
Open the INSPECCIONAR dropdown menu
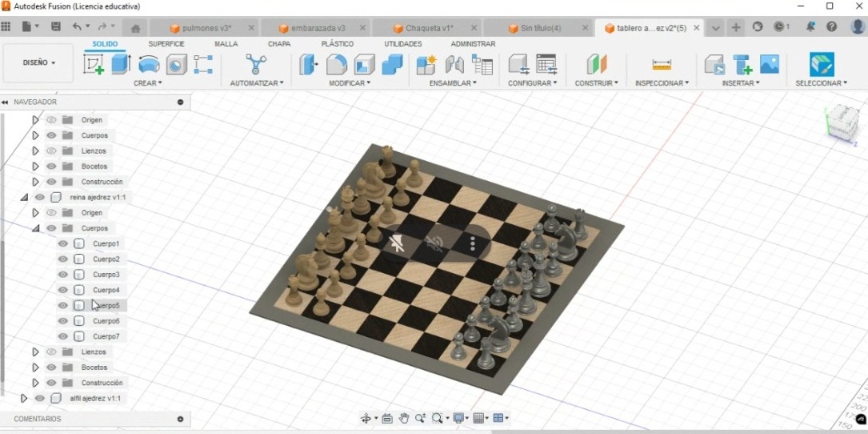[662, 83]
